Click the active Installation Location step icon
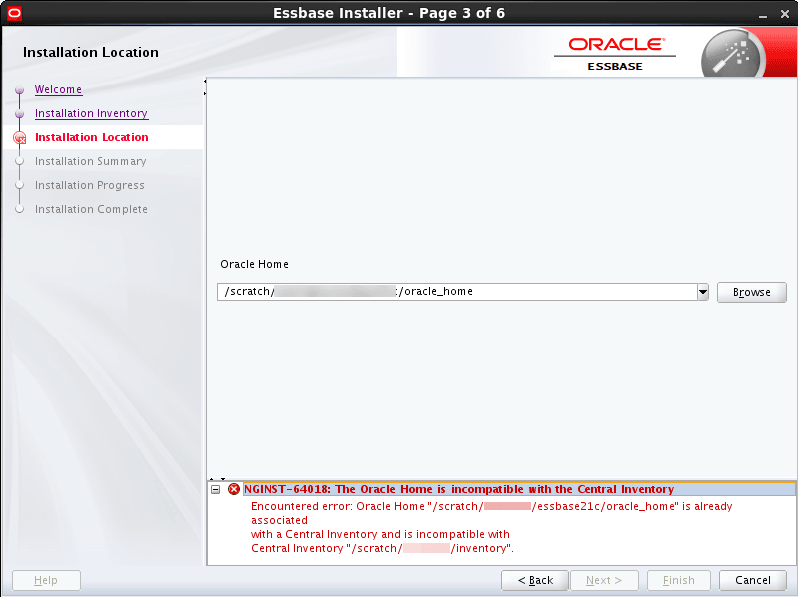Screen dimensions: 798x597 pyautogui.click(x=19, y=137)
